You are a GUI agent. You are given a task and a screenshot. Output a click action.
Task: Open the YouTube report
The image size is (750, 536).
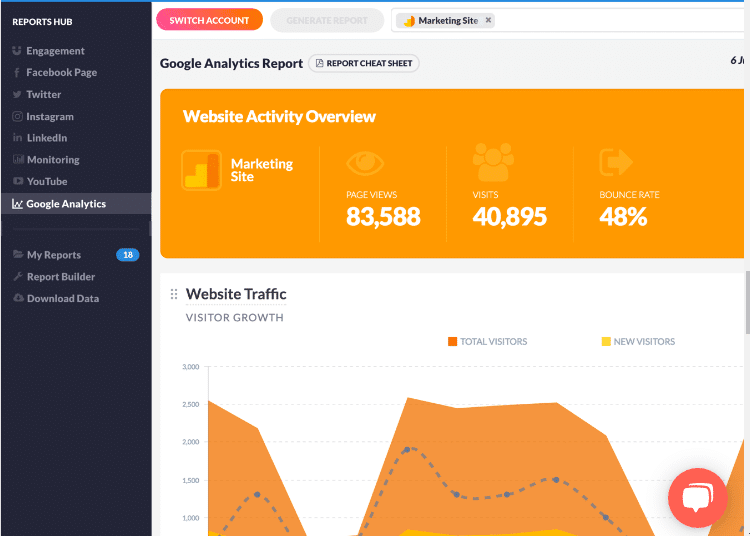(x=47, y=181)
